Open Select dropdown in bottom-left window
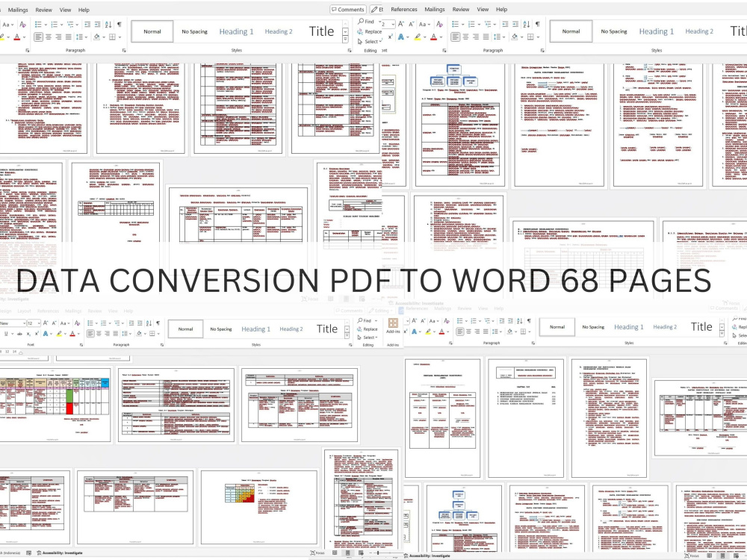747x560 pixels. pos(369,337)
